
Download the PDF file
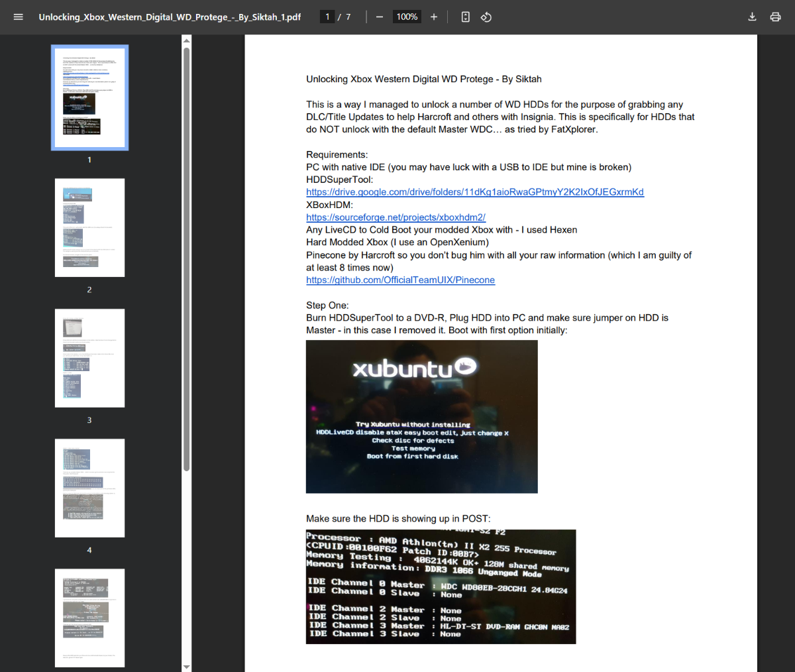752,17
